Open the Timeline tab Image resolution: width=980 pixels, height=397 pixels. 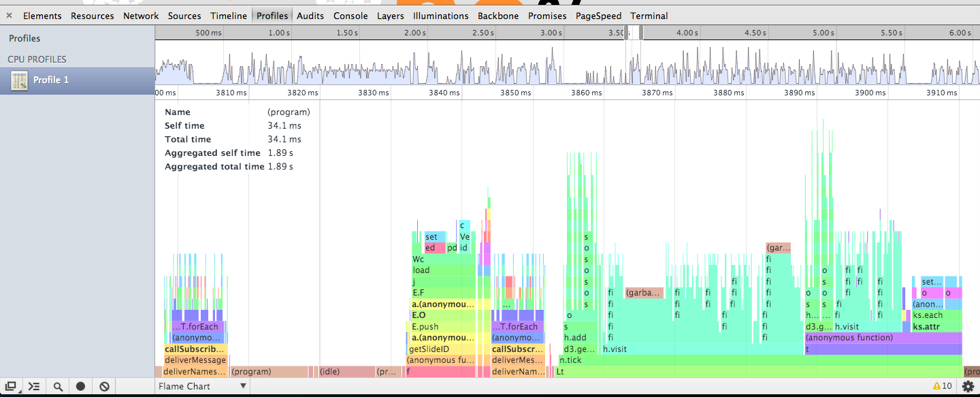pyautogui.click(x=229, y=16)
